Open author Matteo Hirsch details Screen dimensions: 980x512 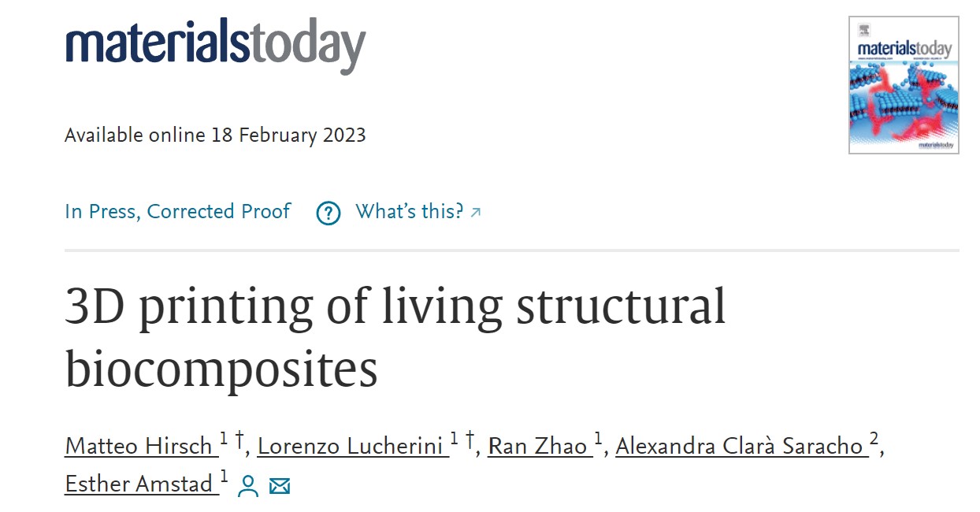click(139, 446)
